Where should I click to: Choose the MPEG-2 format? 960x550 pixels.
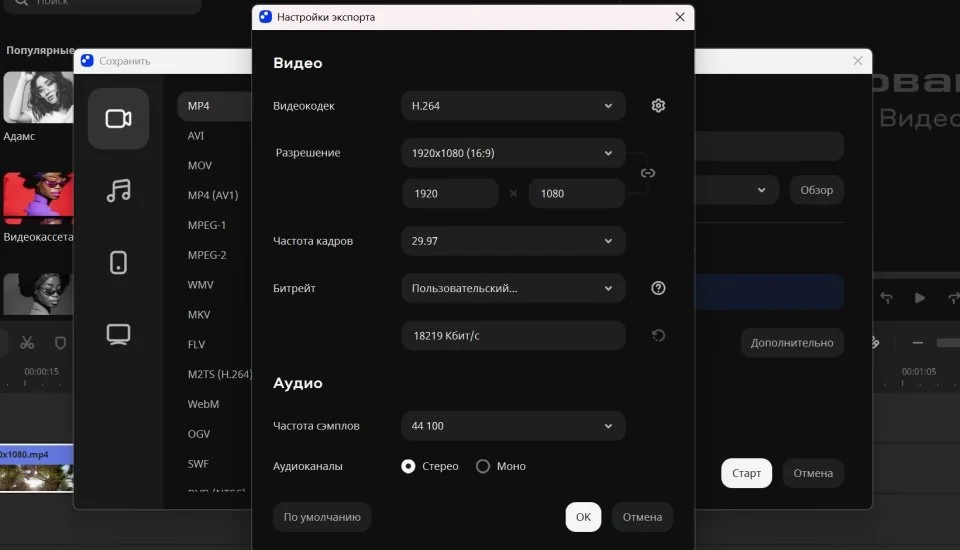pos(207,255)
